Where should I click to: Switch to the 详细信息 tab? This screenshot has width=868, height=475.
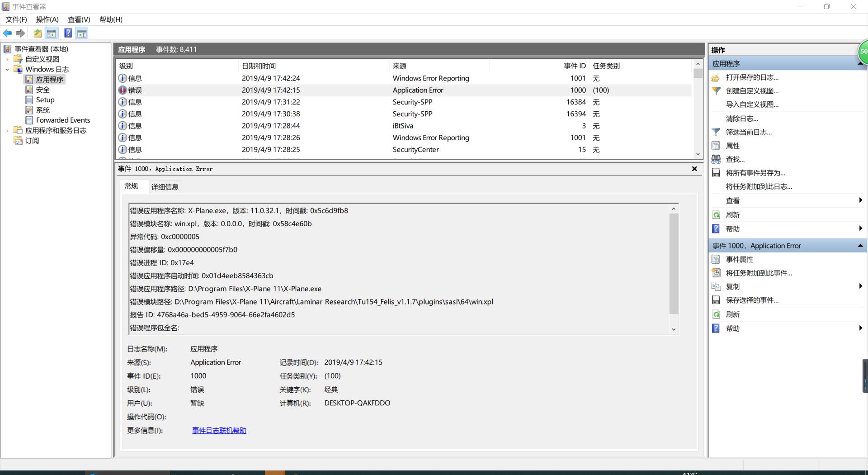pyautogui.click(x=165, y=187)
